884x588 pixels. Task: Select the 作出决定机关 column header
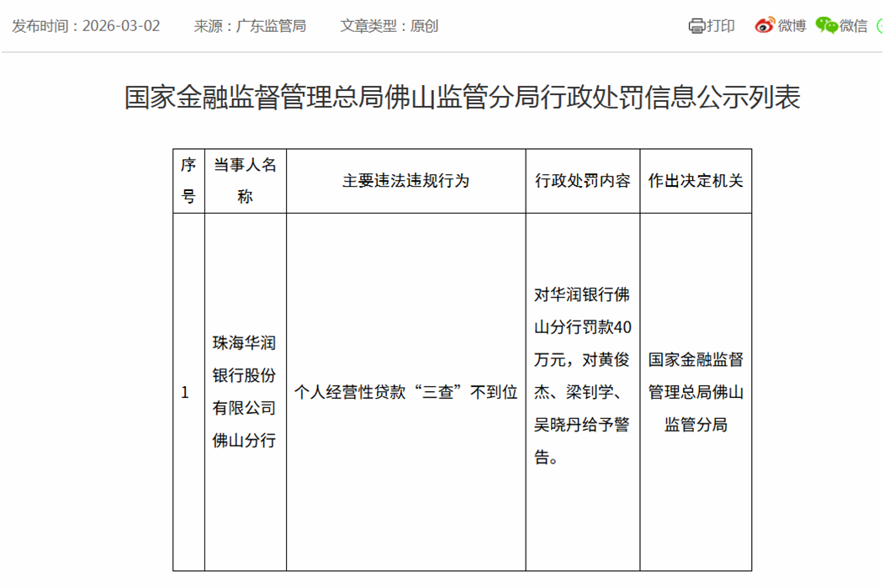[696, 181]
